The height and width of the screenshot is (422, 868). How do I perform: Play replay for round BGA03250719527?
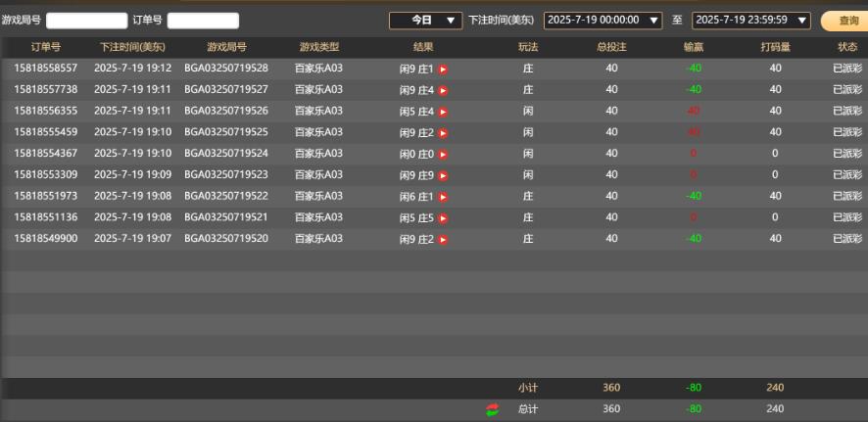443,91
